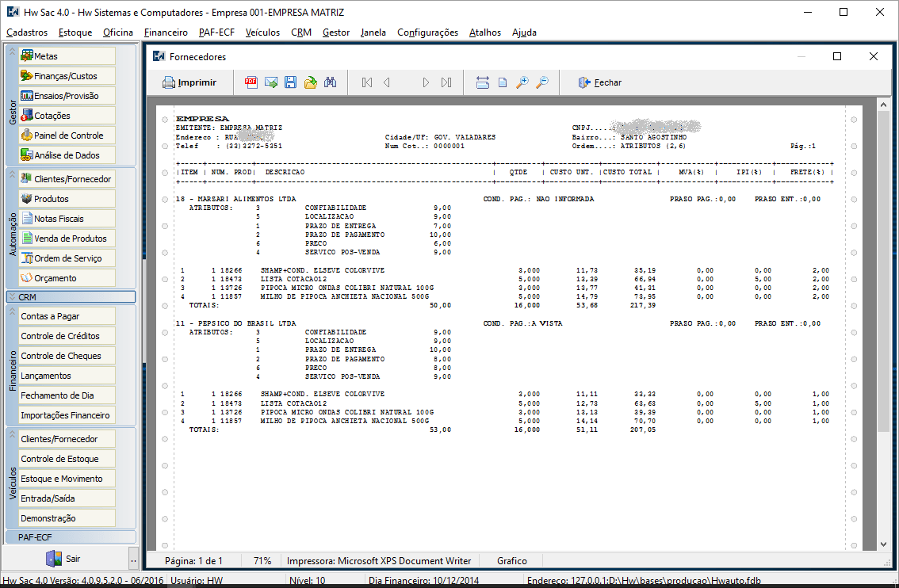This screenshot has height=588, width=899.
Task: Click the 71% zoom status field
Action: (x=262, y=561)
